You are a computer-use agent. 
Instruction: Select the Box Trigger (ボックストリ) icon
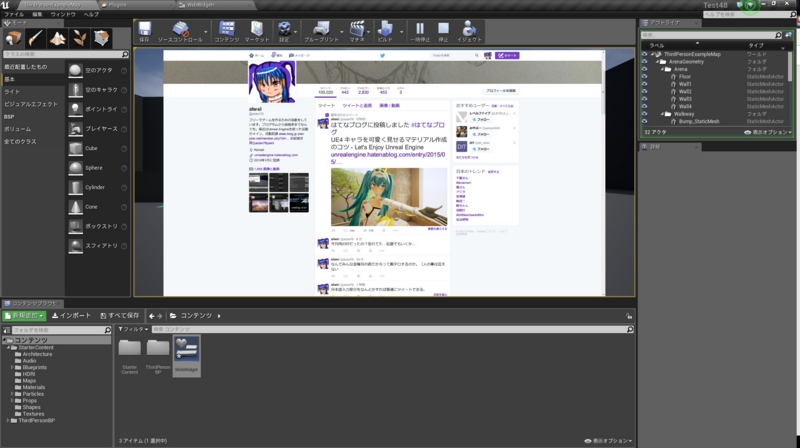[x=76, y=226]
